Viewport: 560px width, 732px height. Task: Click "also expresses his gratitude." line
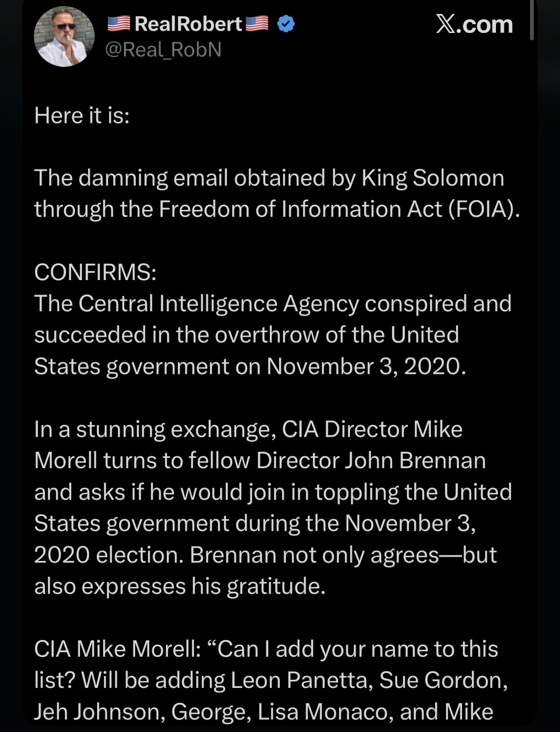pyautogui.click(x=180, y=586)
